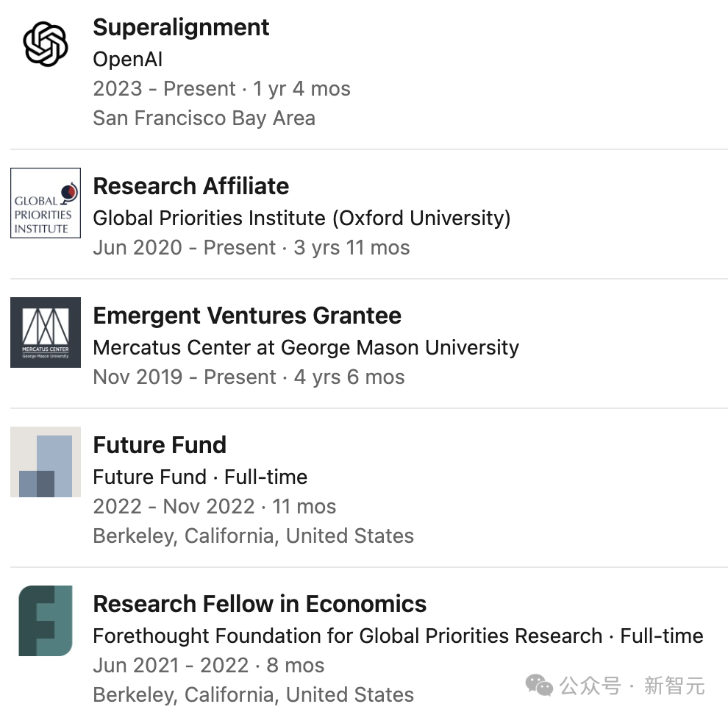Click Mercatus Center at George Mason University
Viewport: 728px width, 715px height.
[306, 348]
